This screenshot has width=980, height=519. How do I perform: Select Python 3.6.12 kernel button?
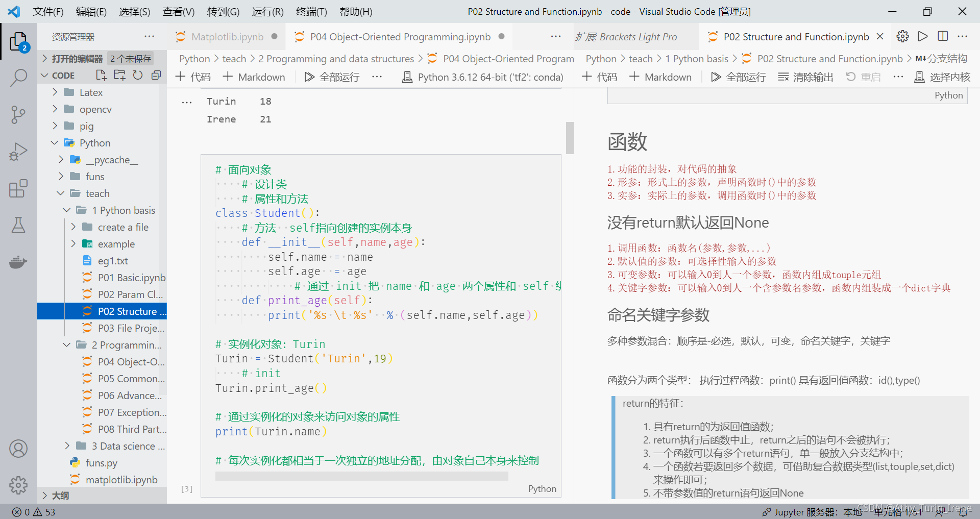(482, 77)
